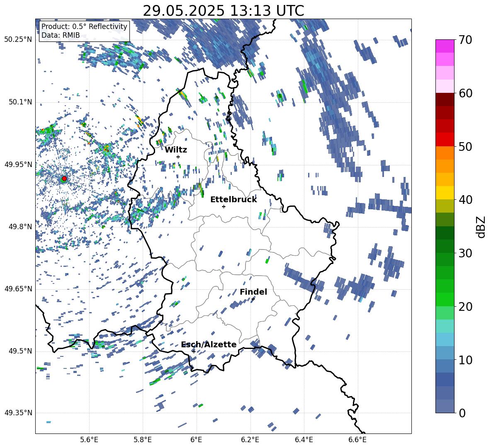491x448 pixels.
Task: Click the 50.25°N latitude label
Action: (18, 40)
